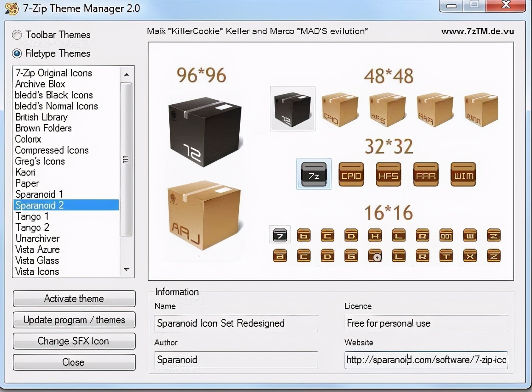Click the tiny crate icon lettered T

(x=446, y=255)
